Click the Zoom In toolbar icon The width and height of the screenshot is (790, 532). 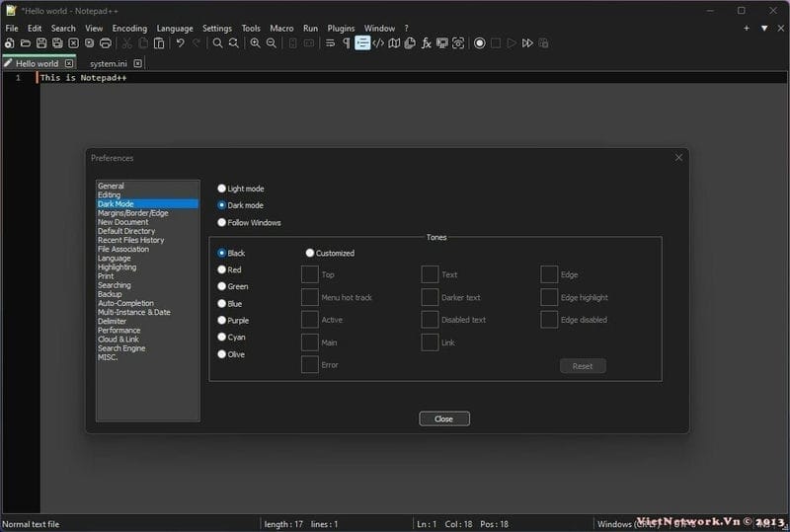(x=255, y=43)
